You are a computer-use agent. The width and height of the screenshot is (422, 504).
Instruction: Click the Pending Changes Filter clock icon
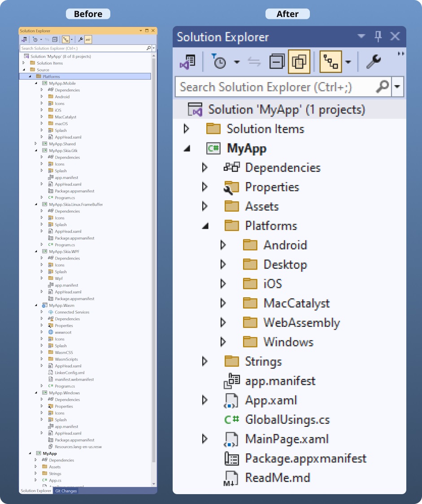click(219, 62)
